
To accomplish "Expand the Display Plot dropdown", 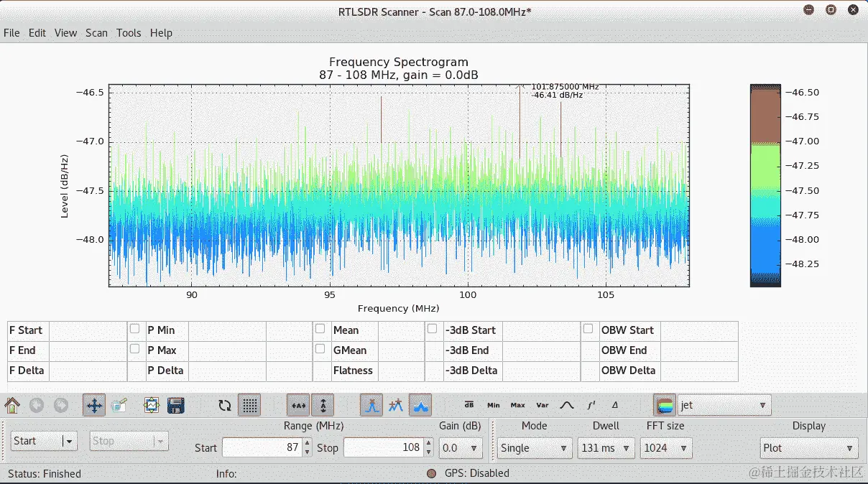I will [809, 448].
